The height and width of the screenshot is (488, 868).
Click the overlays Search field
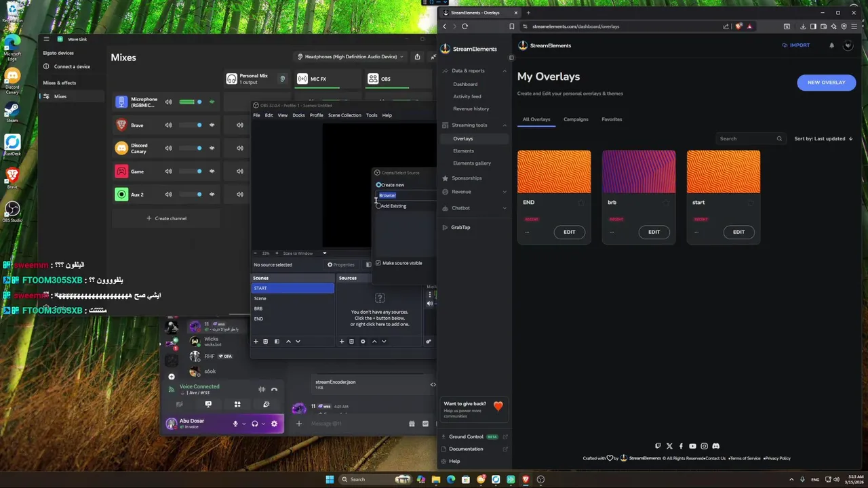(750, 139)
